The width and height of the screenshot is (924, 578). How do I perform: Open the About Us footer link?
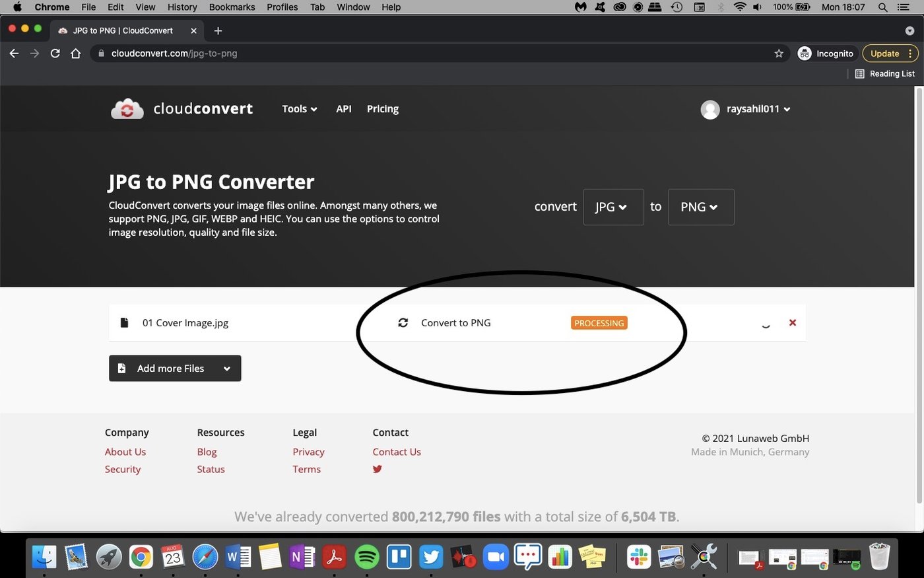[x=125, y=452]
